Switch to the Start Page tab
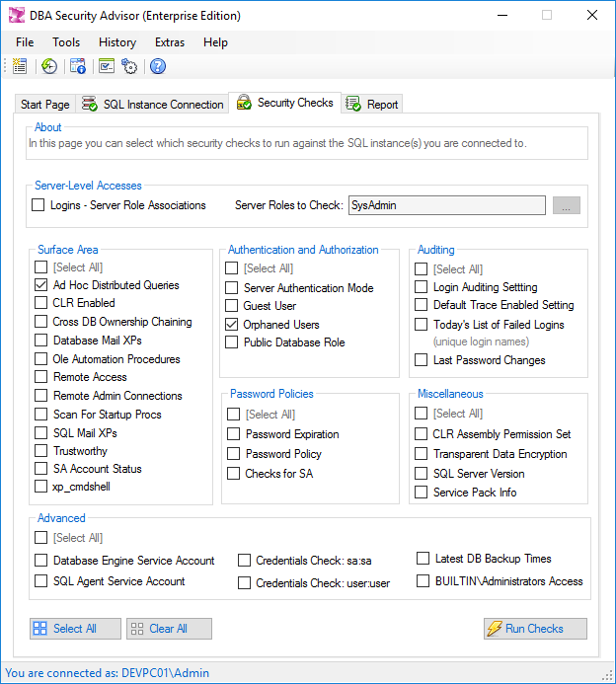The image size is (616, 684). tap(45, 105)
